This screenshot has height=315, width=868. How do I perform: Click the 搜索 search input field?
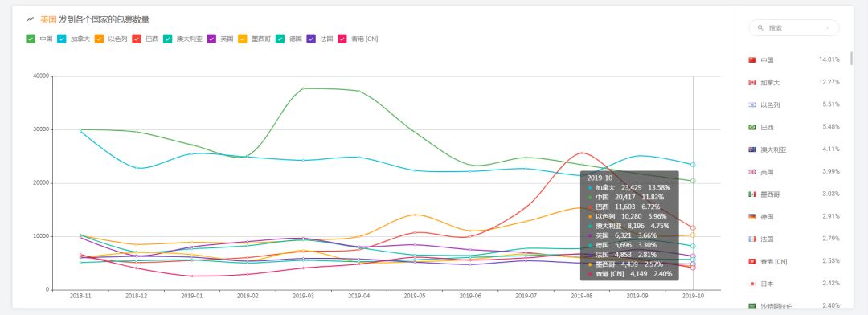794,27
